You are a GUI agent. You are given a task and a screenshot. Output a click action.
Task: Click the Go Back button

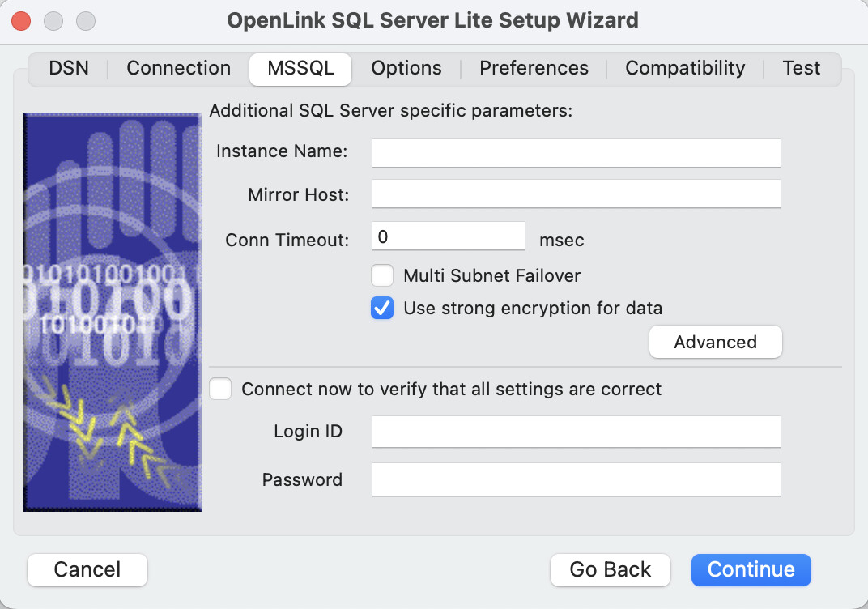tap(610, 570)
